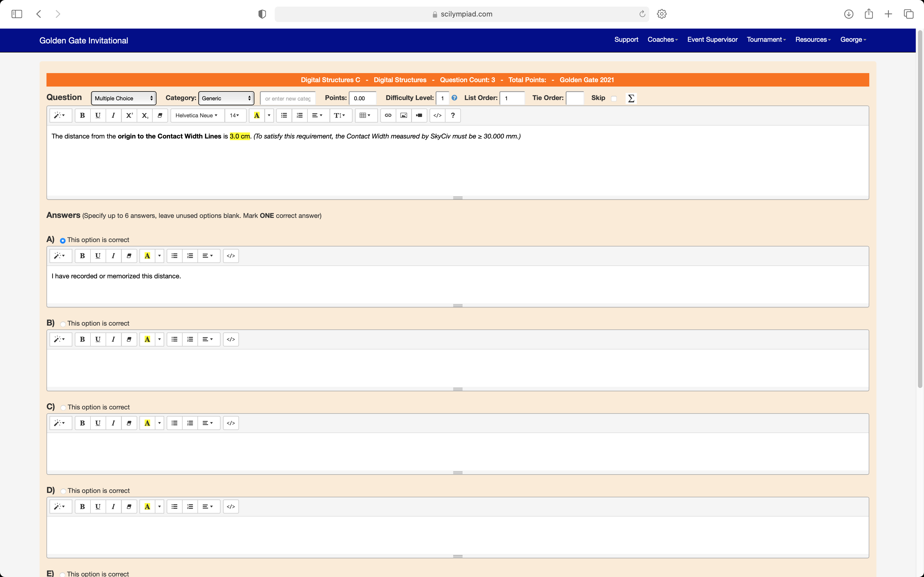Open the Coaches menu
The image size is (924, 577).
tap(662, 40)
